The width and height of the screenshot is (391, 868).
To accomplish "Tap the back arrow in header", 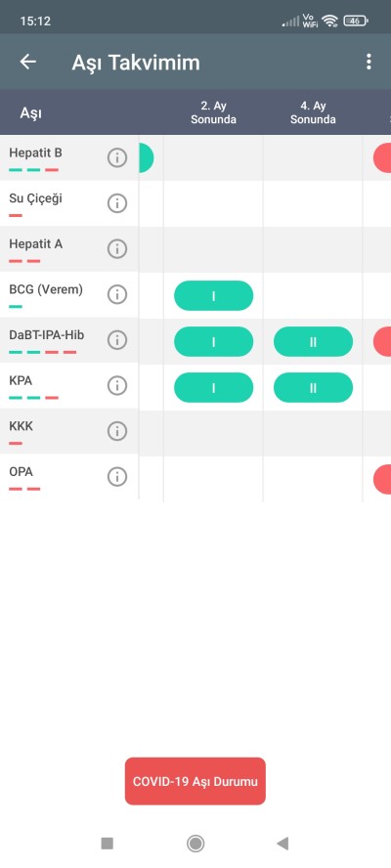I will (27, 62).
